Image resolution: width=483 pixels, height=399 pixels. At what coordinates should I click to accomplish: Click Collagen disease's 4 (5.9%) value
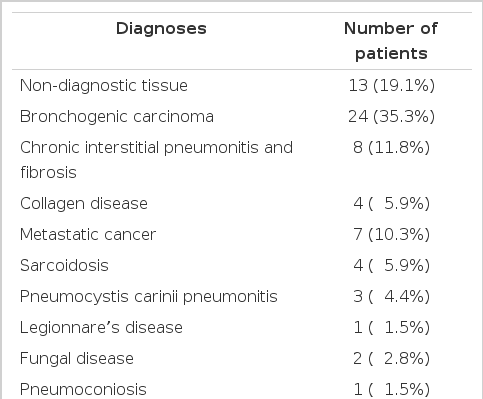point(392,203)
